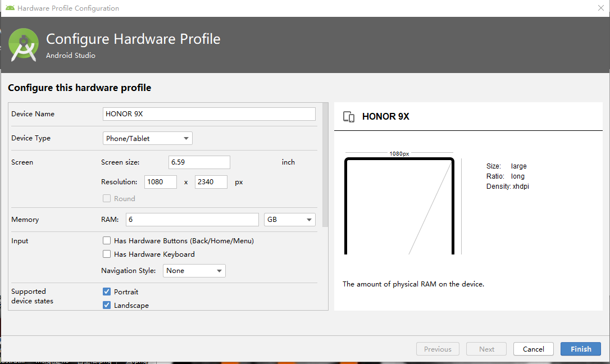Click the Device Name label
Viewport: 610px width, 364px height.
[33, 114]
